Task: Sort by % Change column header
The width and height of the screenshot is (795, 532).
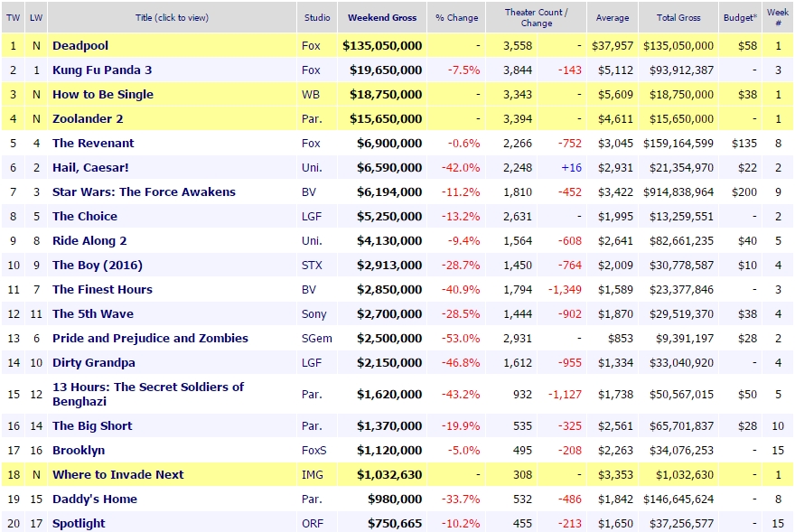Action: pos(457,18)
